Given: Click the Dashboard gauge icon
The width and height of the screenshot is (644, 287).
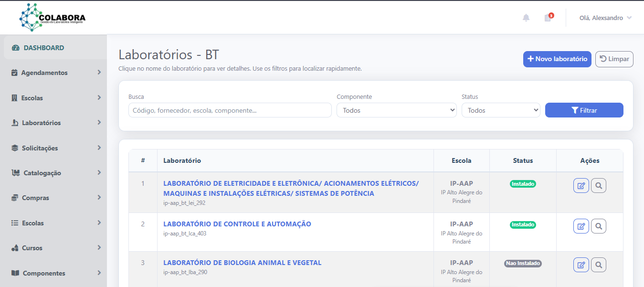Looking at the screenshot, I should [15, 48].
